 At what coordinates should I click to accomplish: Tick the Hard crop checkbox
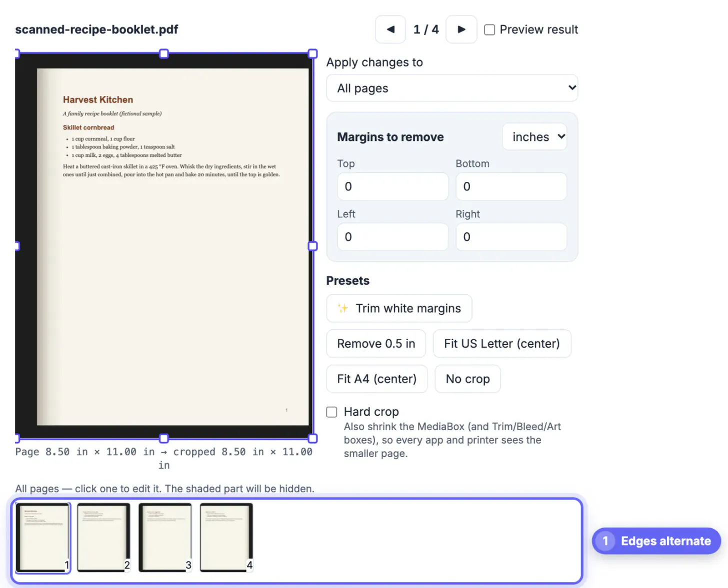pos(331,412)
